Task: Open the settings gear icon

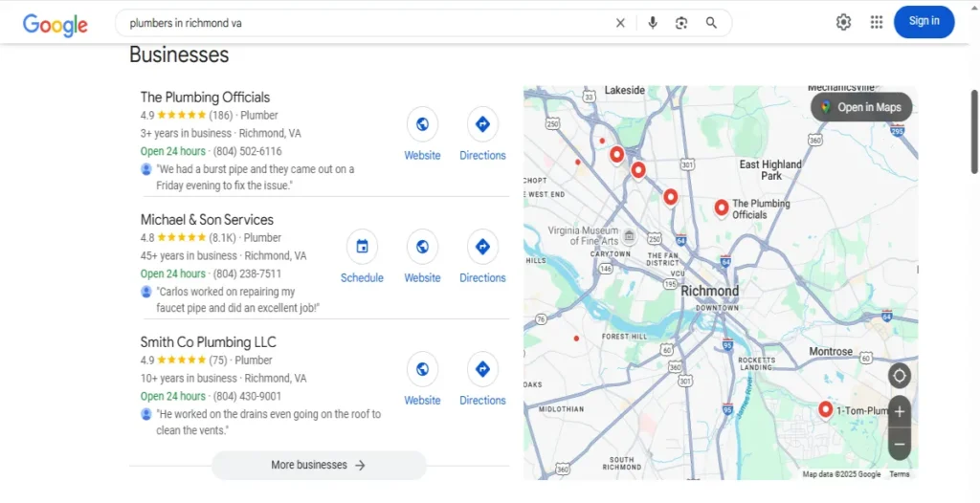Action: tap(843, 23)
